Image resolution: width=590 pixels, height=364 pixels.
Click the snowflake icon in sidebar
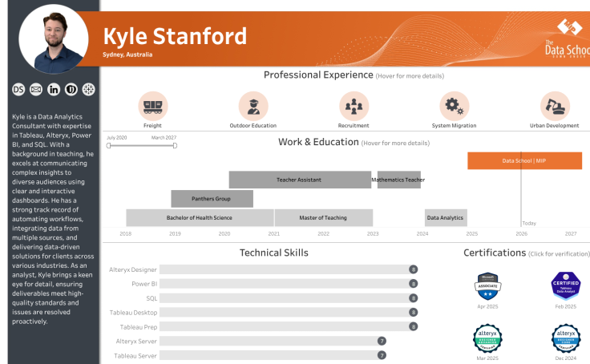88,90
